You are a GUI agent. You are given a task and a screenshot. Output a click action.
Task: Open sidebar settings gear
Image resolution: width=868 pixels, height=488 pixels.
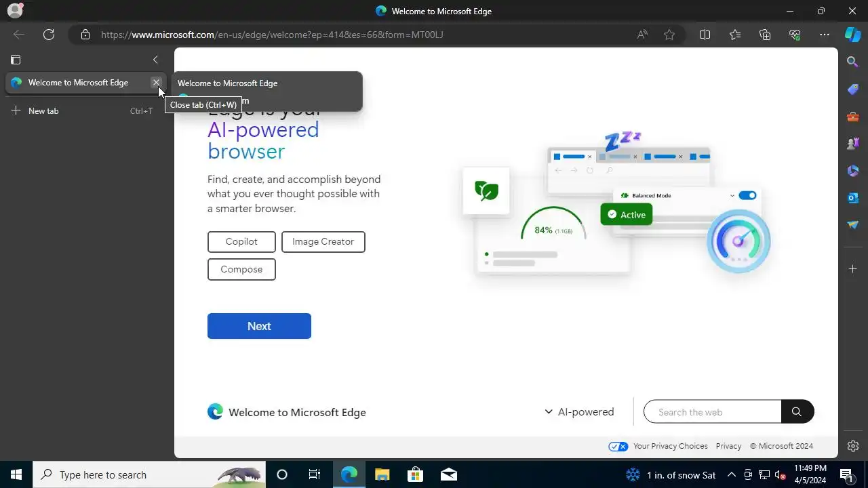coord(853,446)
